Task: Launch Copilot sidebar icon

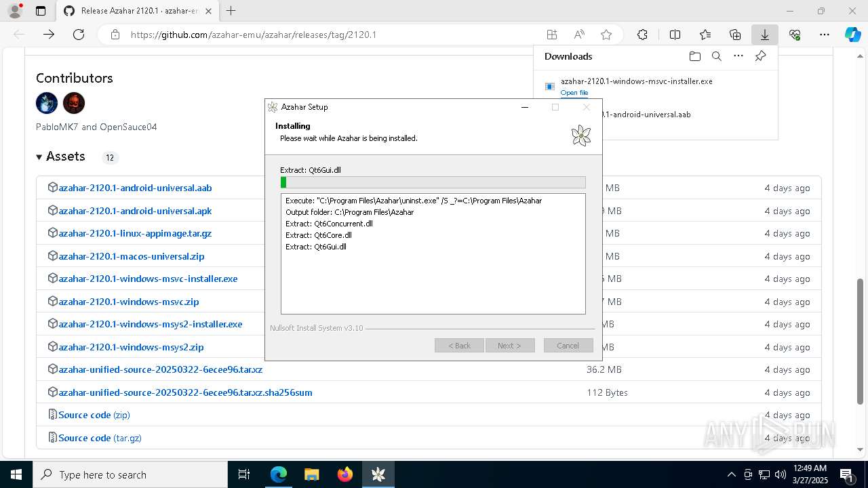Action: 853,35
